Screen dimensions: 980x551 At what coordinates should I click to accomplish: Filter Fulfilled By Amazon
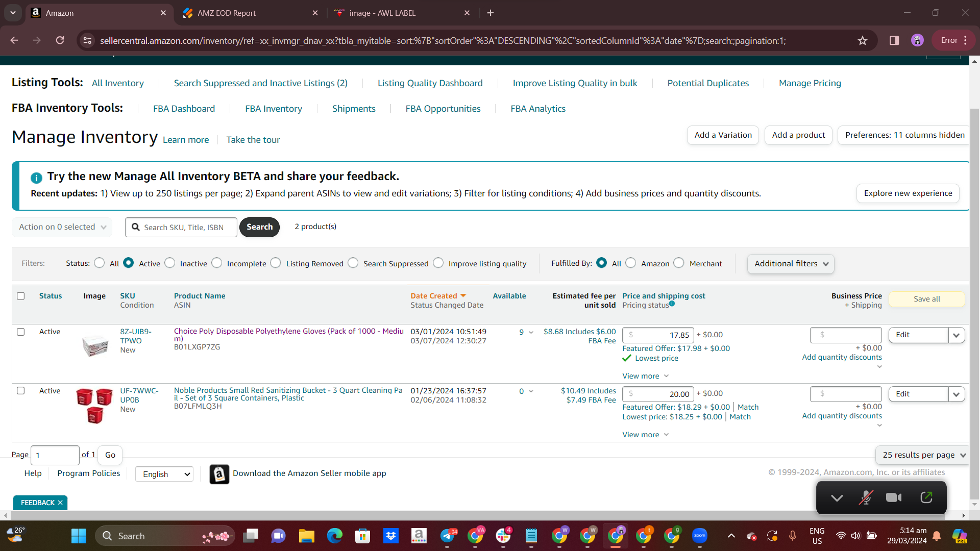click(631, 263)
